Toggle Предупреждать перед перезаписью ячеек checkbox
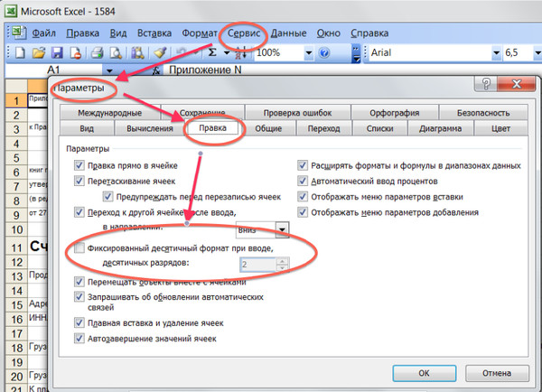The image size is (542, 392). (107, 197)
